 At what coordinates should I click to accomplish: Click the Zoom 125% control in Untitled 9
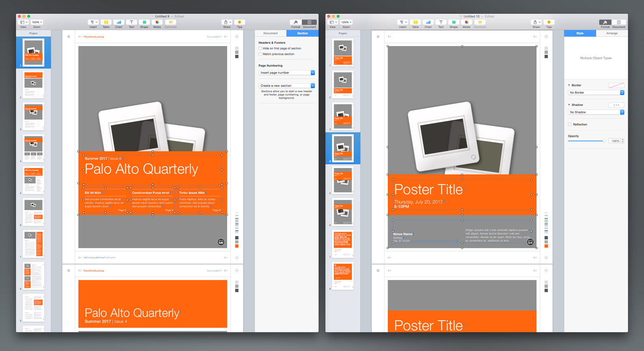37,22
